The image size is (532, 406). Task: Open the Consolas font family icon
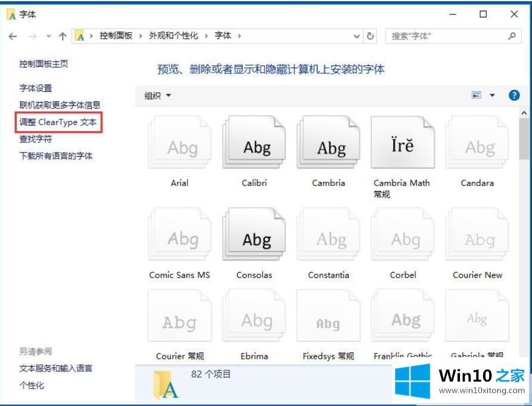[254, 234]
